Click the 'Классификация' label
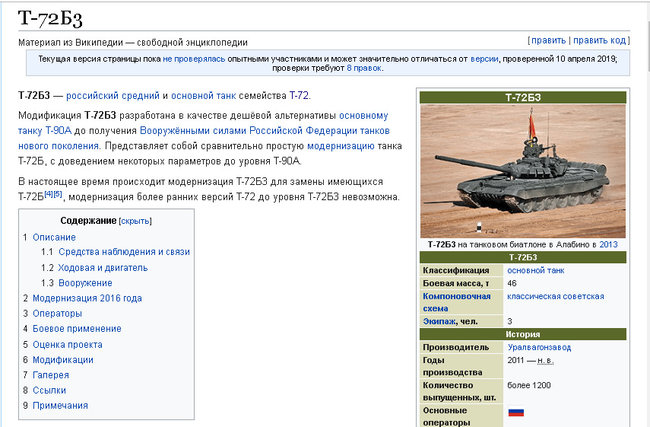The width and height of the screenshot is (650, 427). [x=456, y=270]
